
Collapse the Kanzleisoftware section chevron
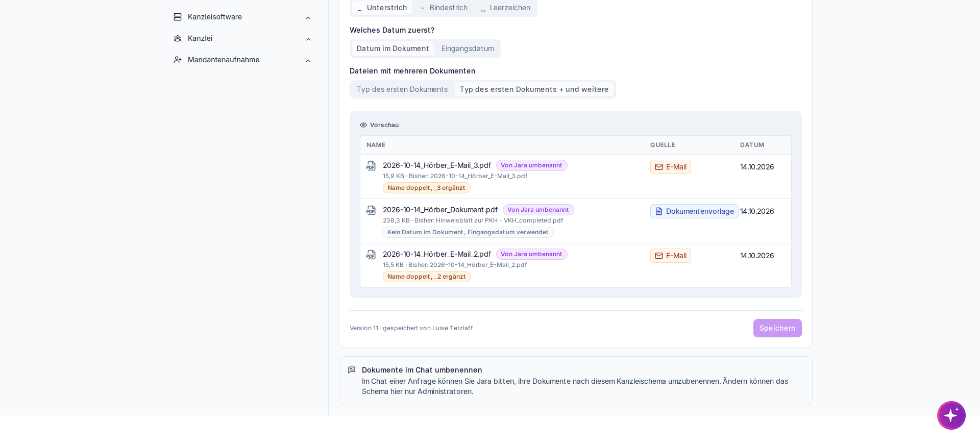pos(308,18)
